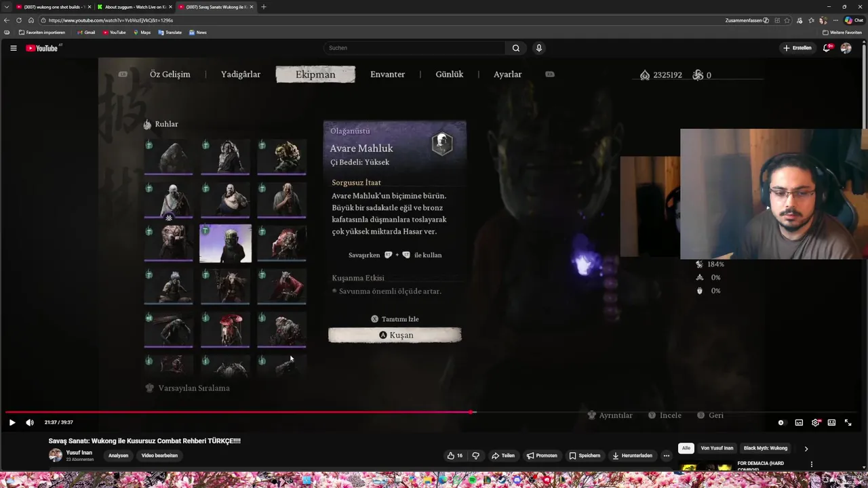
Task: Open Copilot Chat button
Action: [x=854, y=20]
